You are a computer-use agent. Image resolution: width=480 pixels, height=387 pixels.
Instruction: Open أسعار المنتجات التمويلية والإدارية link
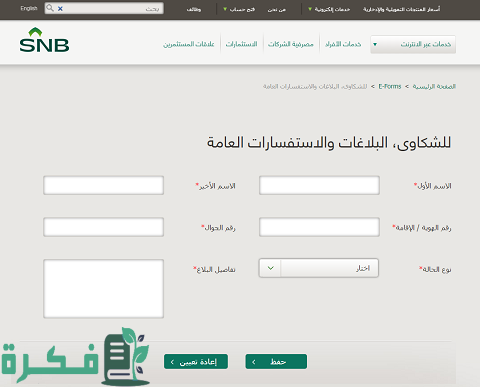(x=401, y=9)
